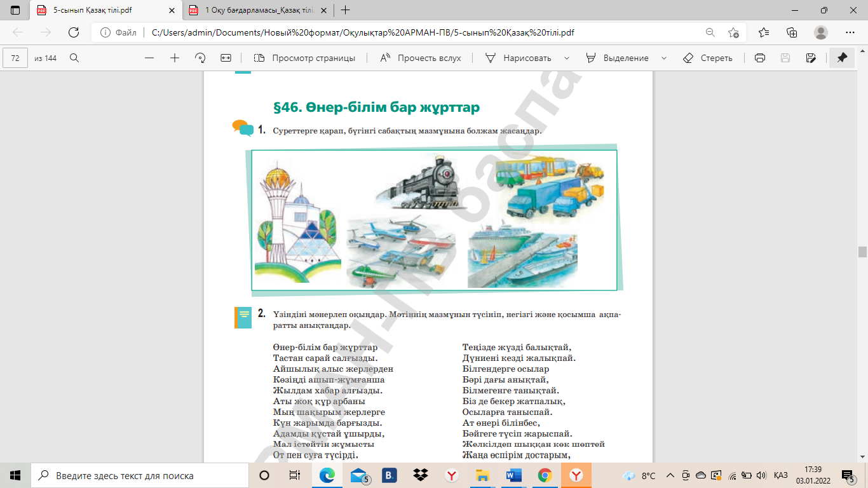Click the Windows taskbar search box
This screenshot has height=488, width=868.
click(x=140, y=475)
